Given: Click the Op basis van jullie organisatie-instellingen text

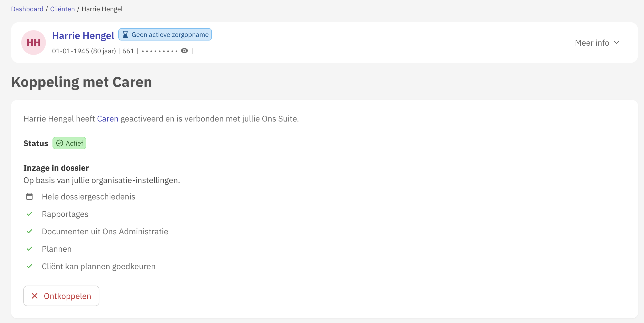Looking at the screenshot, I should [102, 180].
